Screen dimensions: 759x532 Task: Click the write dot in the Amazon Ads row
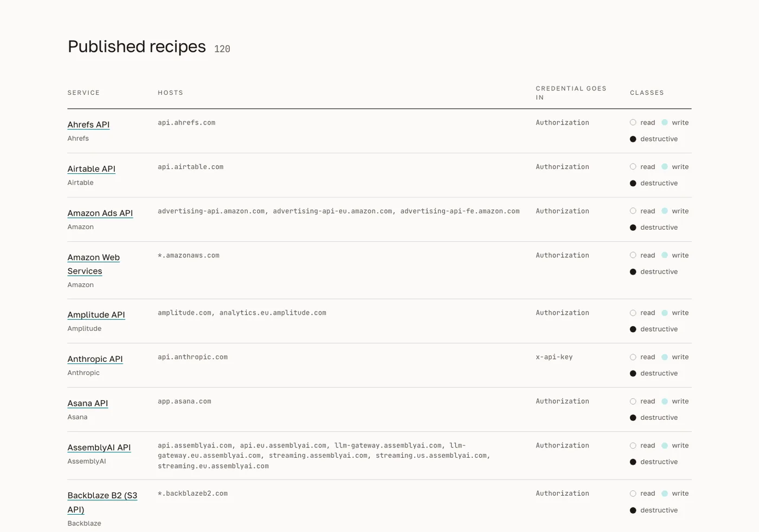665,211
